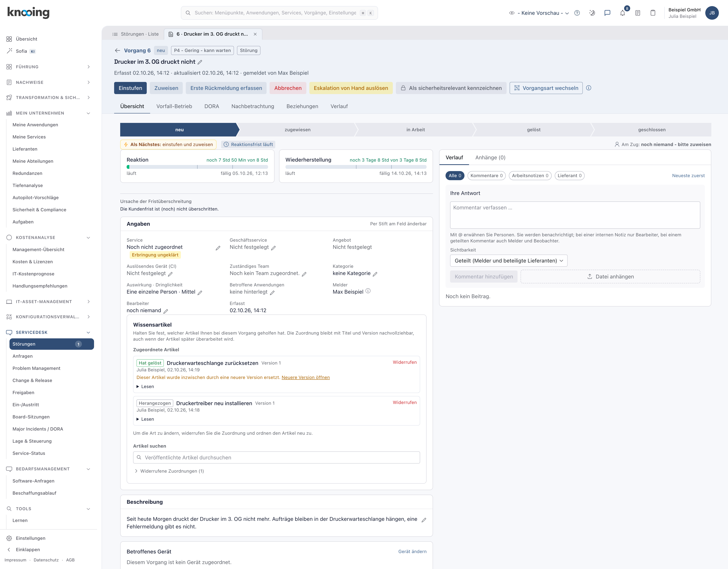Edit the title with the pencil icon
The height and width of the screenshot is (569, 728).
coord(200,62)
